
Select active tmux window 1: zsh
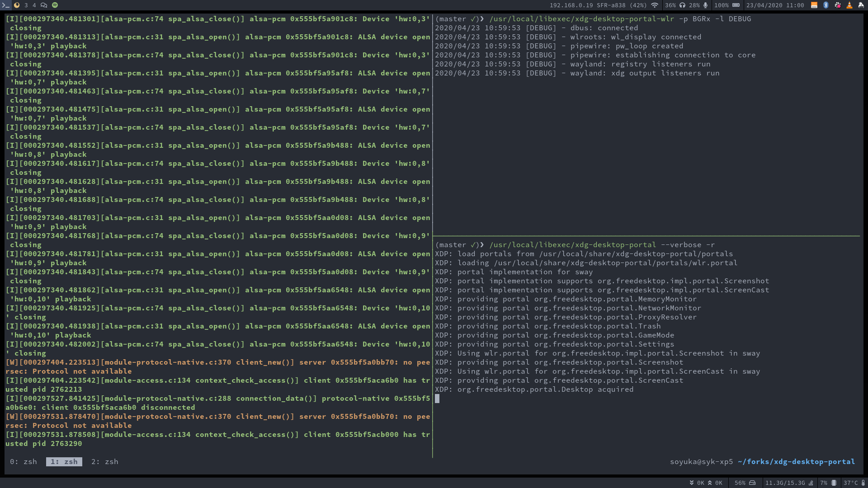click(x=64, y=461)
